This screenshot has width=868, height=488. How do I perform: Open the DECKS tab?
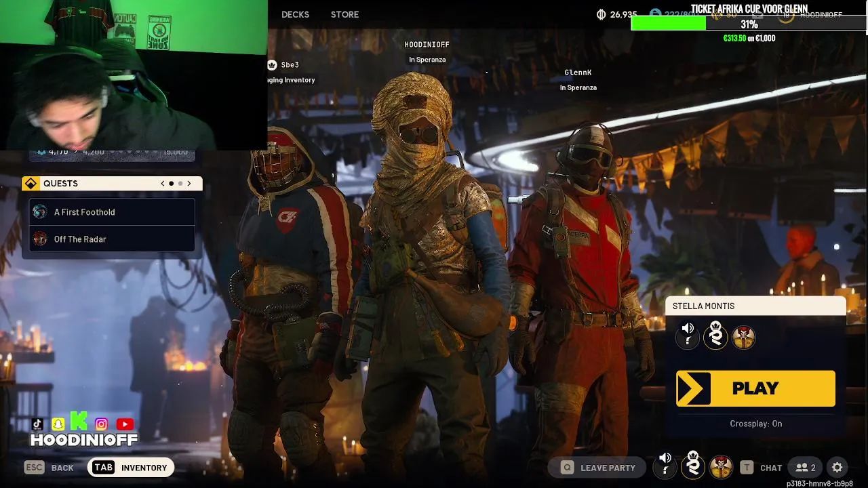click(295, 14)
